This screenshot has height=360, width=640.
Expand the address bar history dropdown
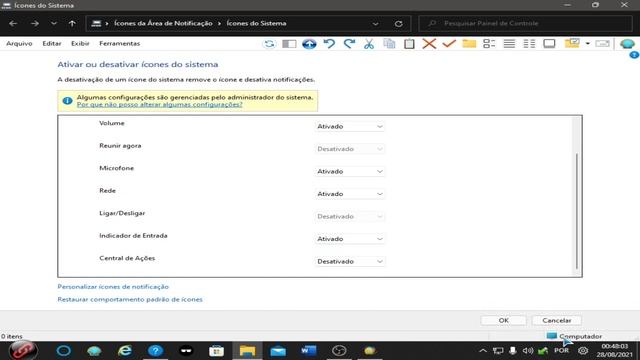[375, 24]
